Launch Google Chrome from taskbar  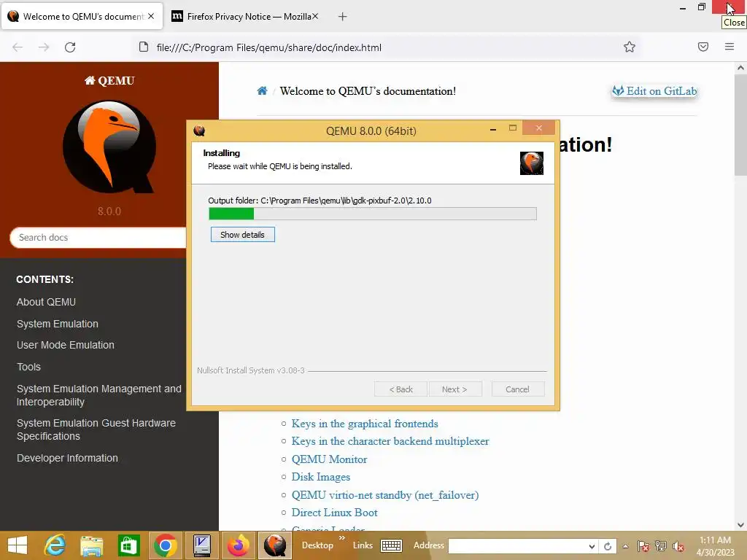[x=166, y=545]
